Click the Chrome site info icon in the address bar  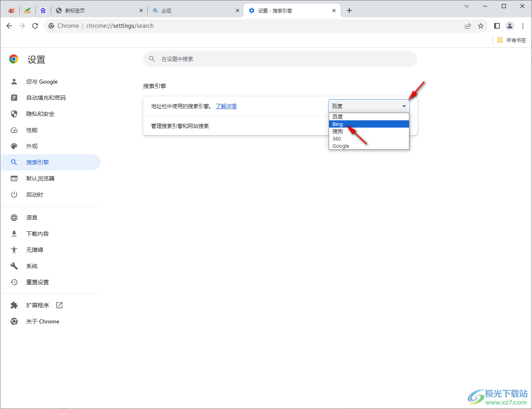tap(51, 26)
